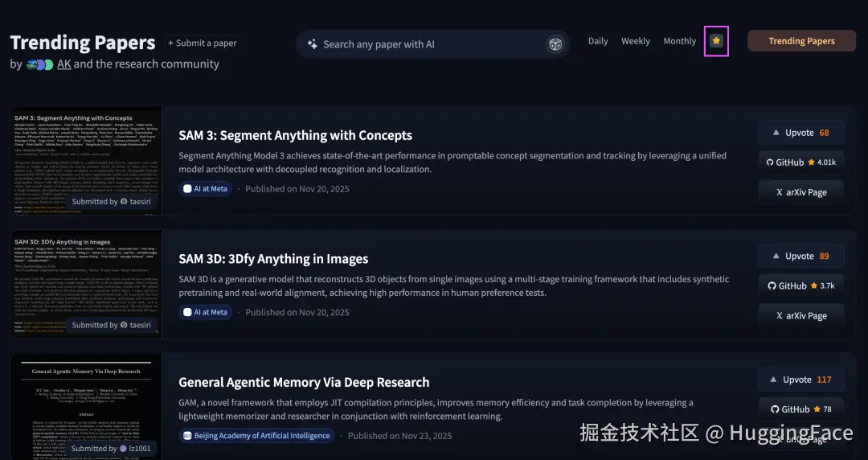Screen dimensions: 868x460
Task: Click the GAM framework summary text
Action: point(436,409)
